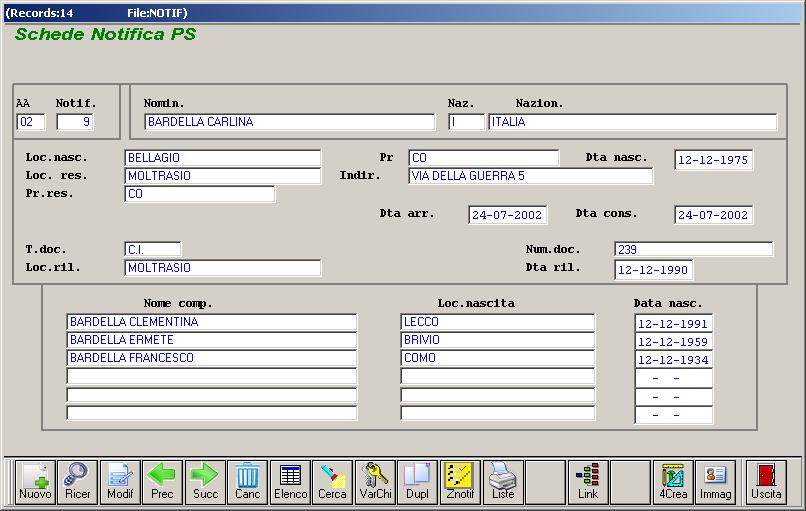
Task: Delete the record using Canc
Action: click(248, 482)
